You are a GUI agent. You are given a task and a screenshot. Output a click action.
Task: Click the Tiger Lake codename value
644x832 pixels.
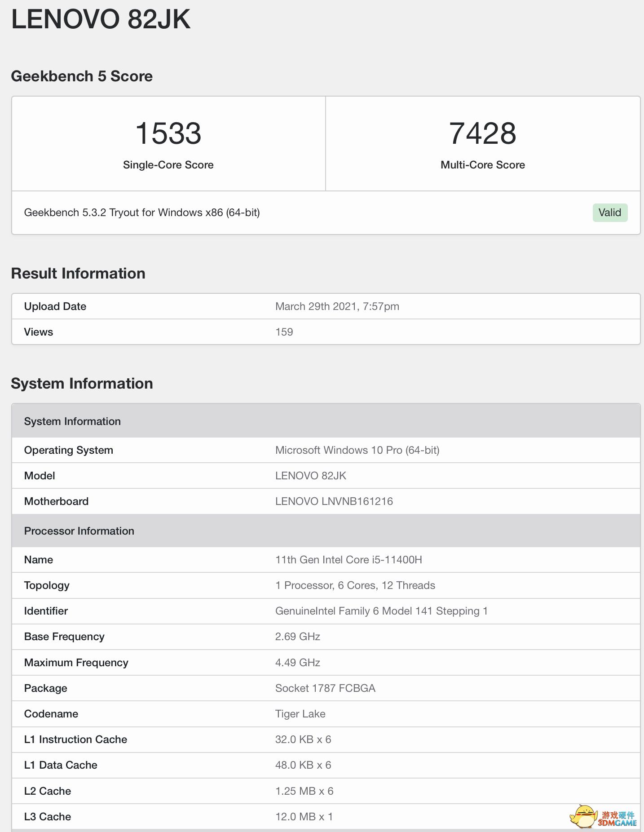[300, 714]
